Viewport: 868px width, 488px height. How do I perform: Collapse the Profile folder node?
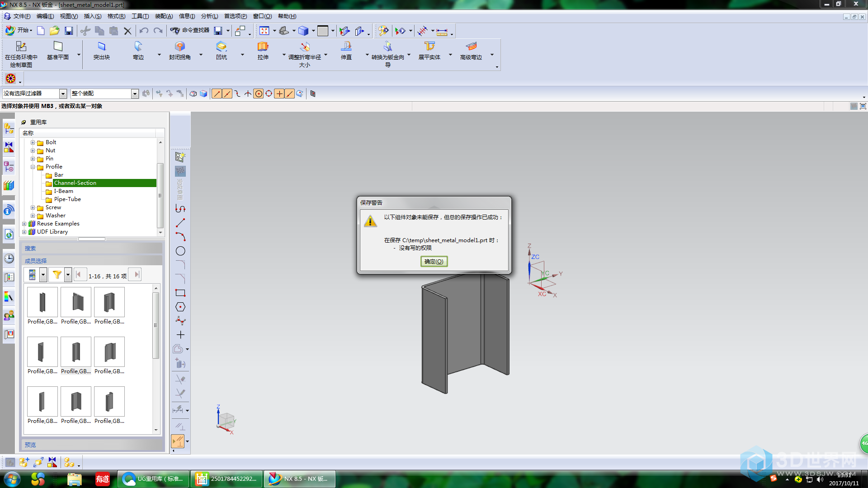point(33,167)
